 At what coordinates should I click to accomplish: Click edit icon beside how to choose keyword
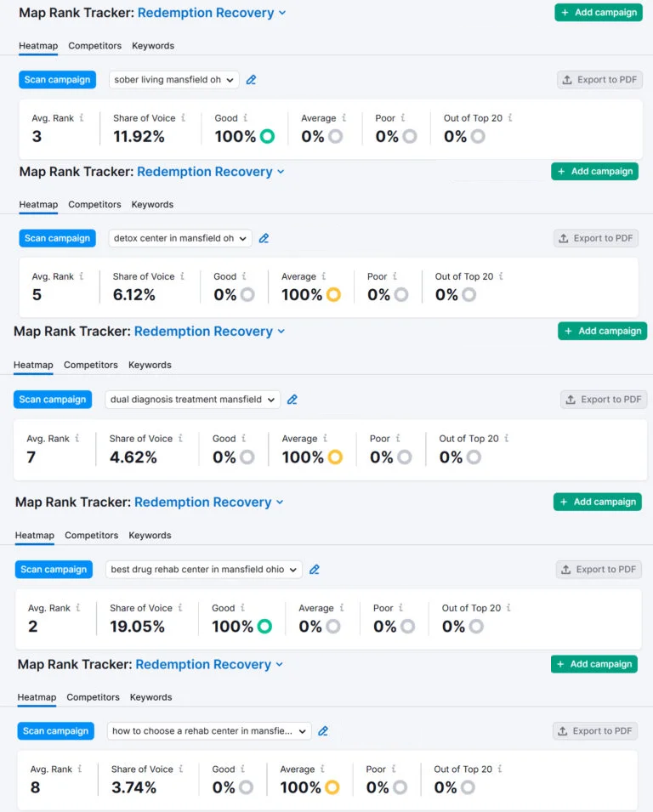323,731
